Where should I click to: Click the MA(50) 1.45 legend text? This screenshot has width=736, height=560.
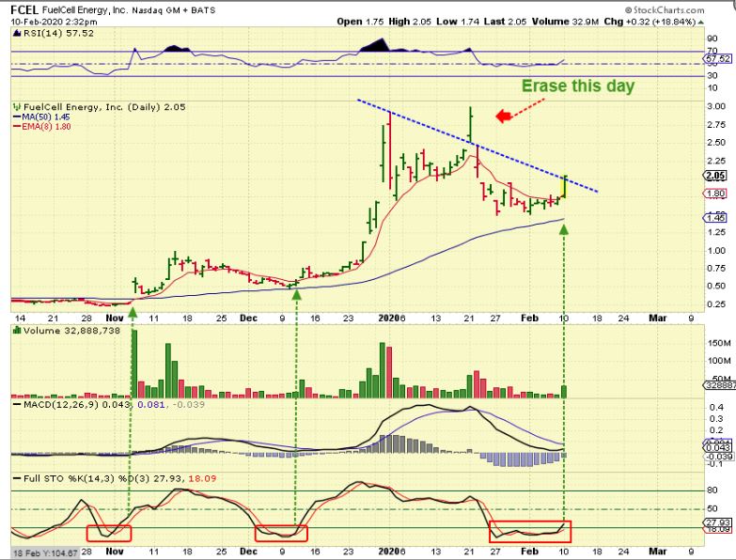[45, 117]
